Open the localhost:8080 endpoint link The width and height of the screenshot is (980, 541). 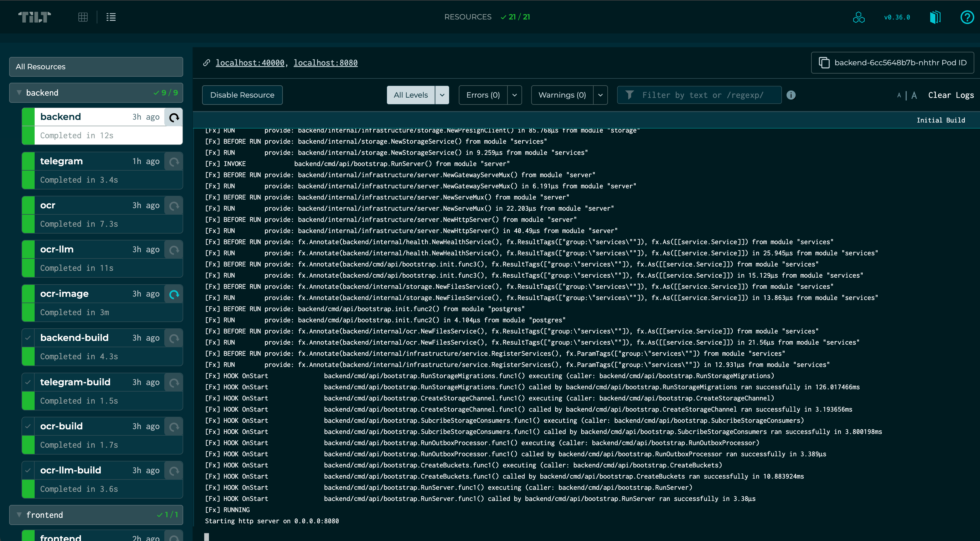(x=325, y=63)
